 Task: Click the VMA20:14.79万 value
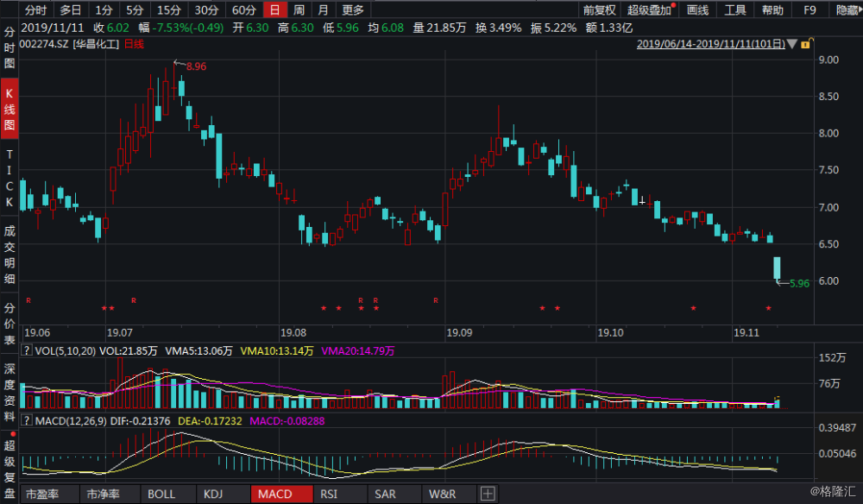pos(358,350)
